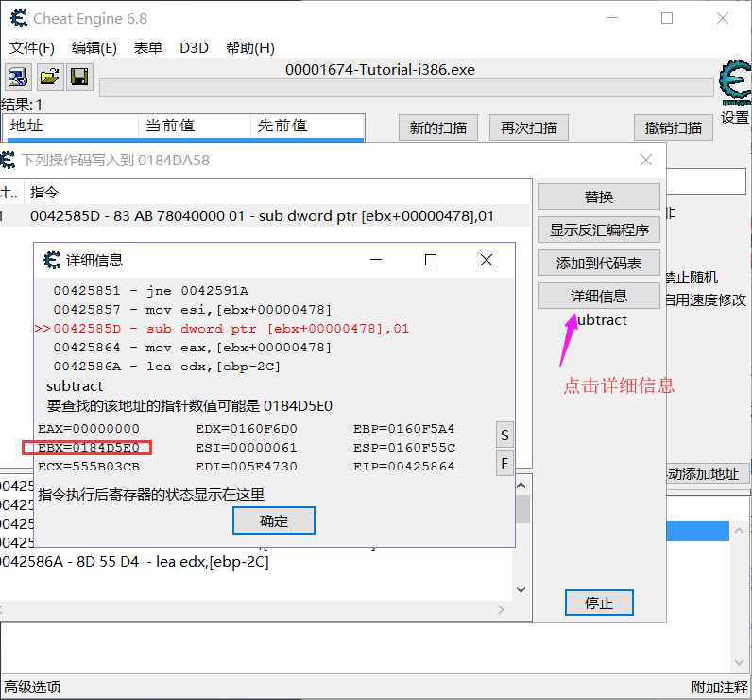This screenshot has width=752, height=700.
Task: Open the 编辑(E) menu
Action: pyautogui.click(x=94, y=48)
